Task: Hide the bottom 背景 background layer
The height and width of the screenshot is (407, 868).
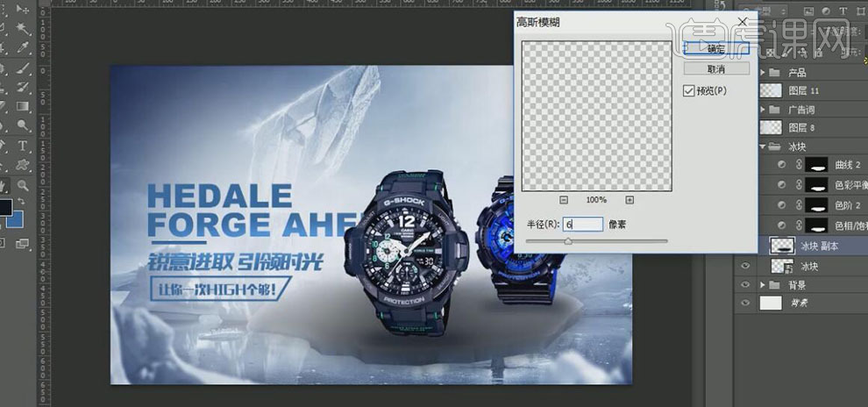Action: pyautogui.click(x=745, y=303)
